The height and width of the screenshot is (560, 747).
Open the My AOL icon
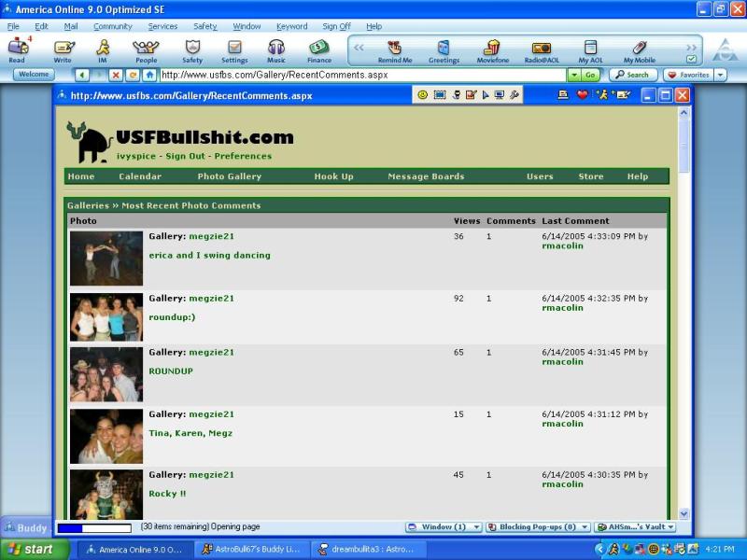coord(590,51)
